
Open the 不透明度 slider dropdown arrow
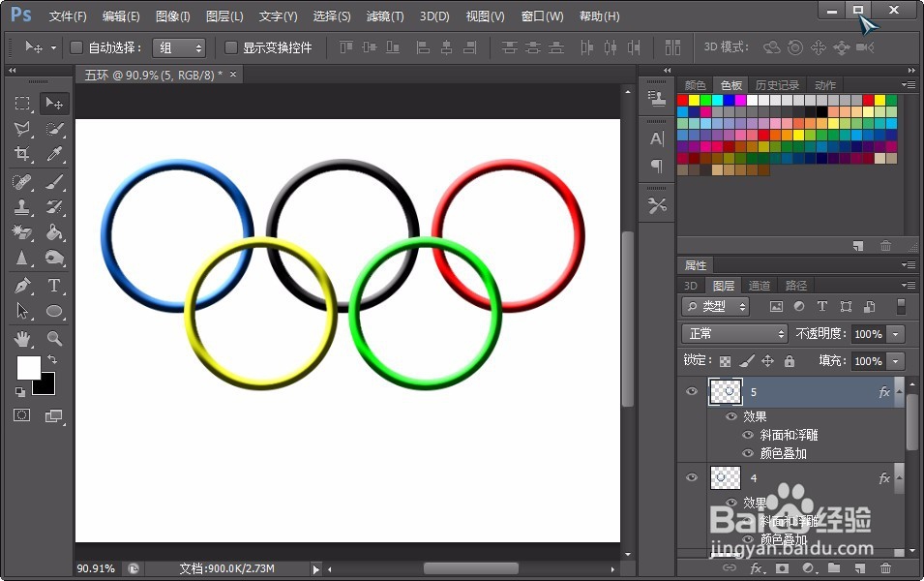[896, 334]
